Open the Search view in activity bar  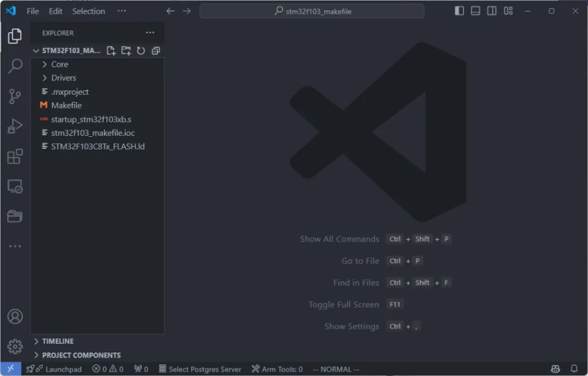(x=15, y=66)
